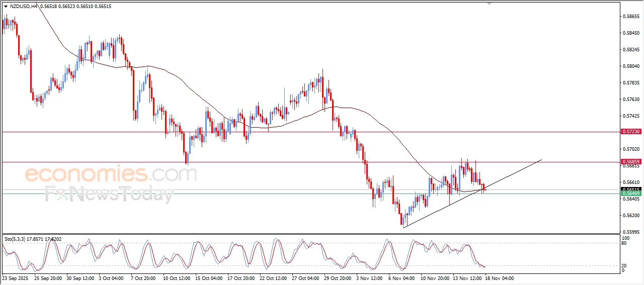Click the 25 Sep 20:00 date label
This screenshot has width=644, height=285.
tap(48, 278)
